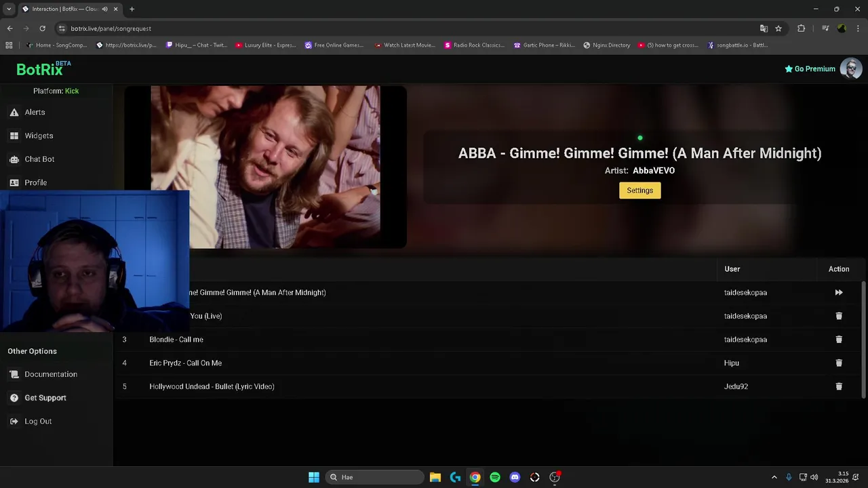Click Hollywood Undead - Bullet (Lyric Video)
Screen dimensions: 868x488
(212, 386)
